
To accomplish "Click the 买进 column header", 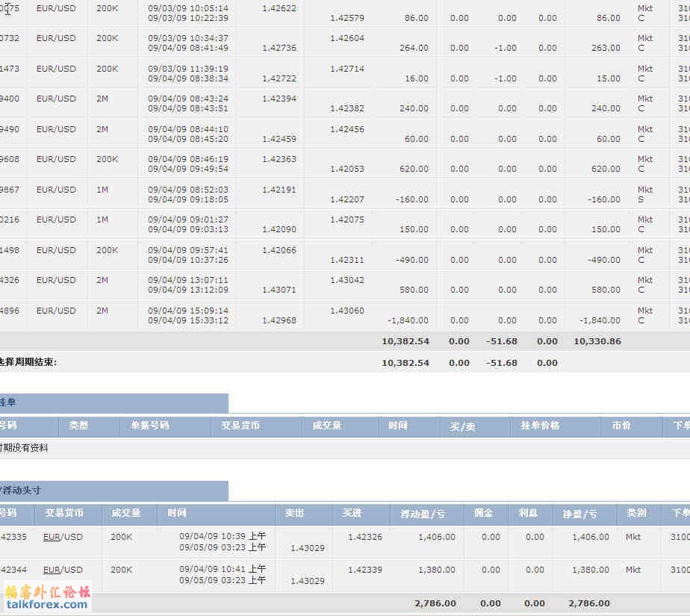I will (352, 514).
